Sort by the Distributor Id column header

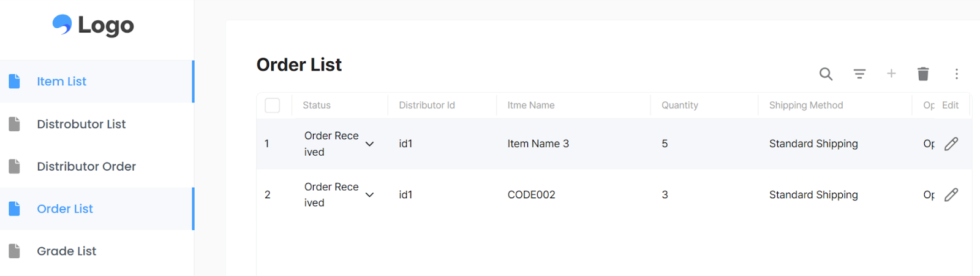(x=427, y=105)
